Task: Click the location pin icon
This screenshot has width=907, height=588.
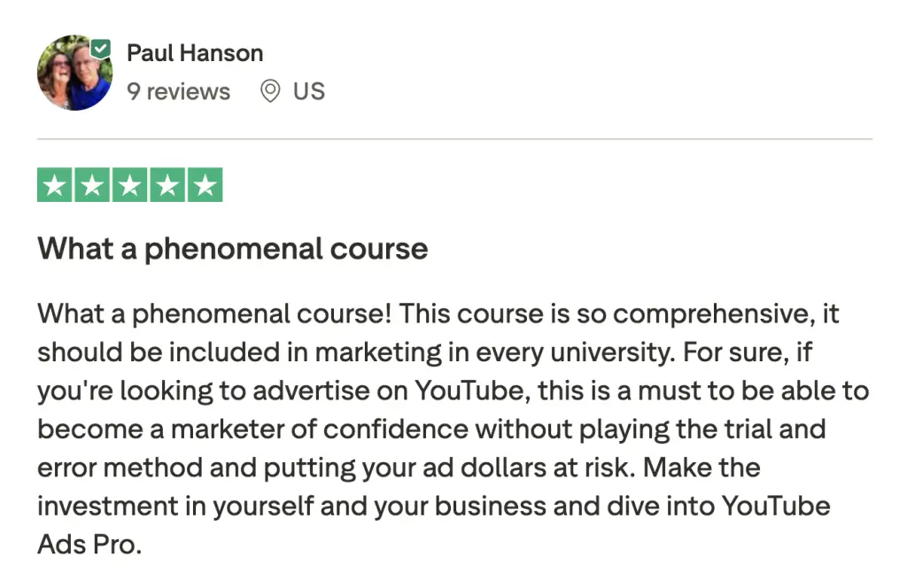Action: (270, 91)
